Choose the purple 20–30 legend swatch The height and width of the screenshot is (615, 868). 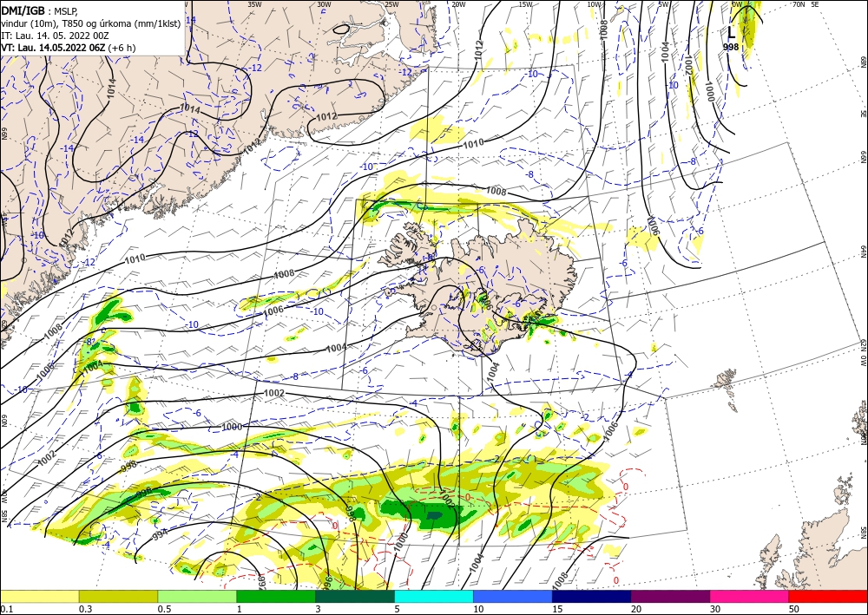(x=670, y=596)
